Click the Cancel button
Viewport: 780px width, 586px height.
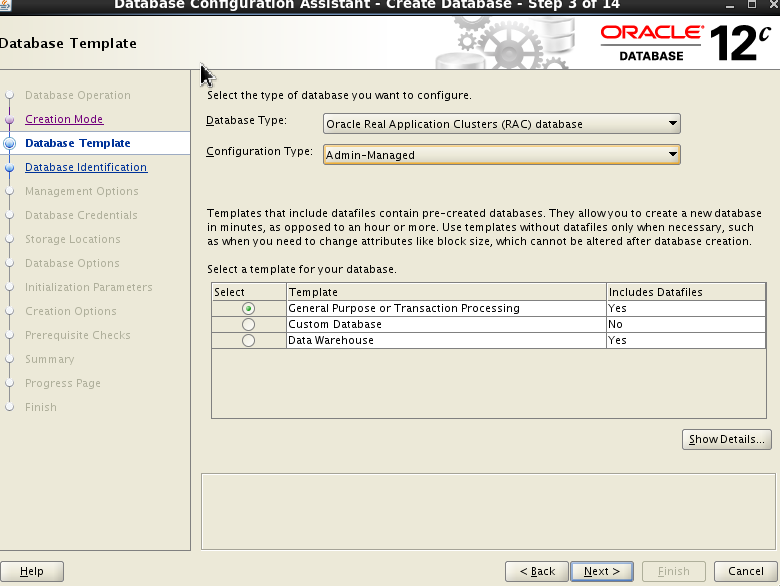point(745,571)
